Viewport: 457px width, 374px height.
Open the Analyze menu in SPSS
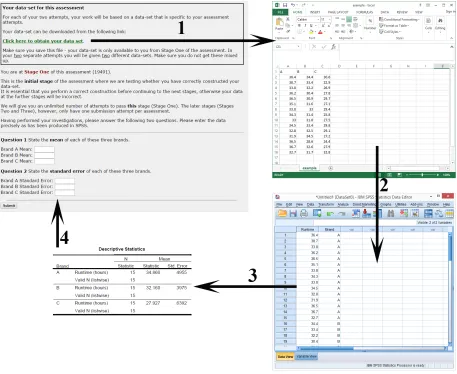[343, 204]
